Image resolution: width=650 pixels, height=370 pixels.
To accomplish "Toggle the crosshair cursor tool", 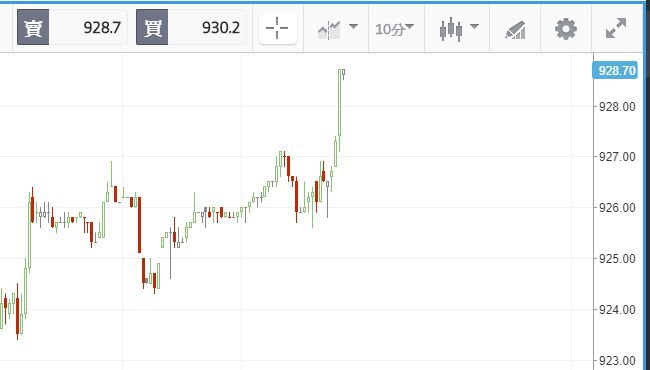I will coord(277,28).
